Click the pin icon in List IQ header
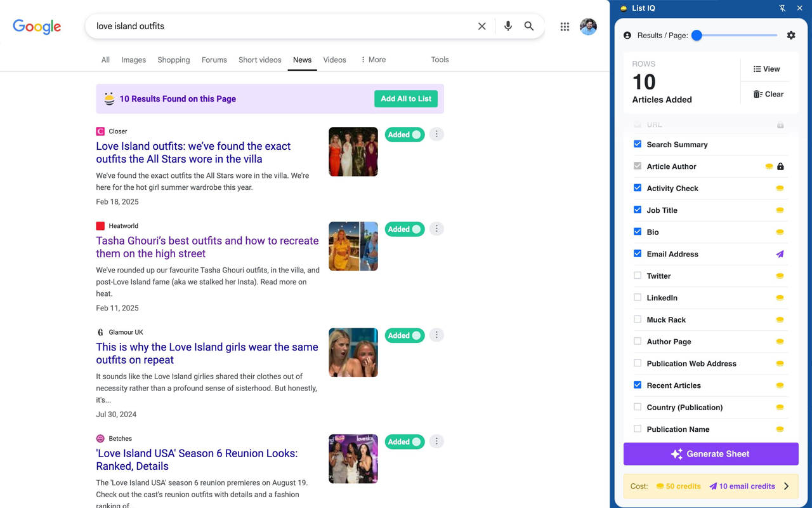812x508 pixels. [x=782, y=8]
